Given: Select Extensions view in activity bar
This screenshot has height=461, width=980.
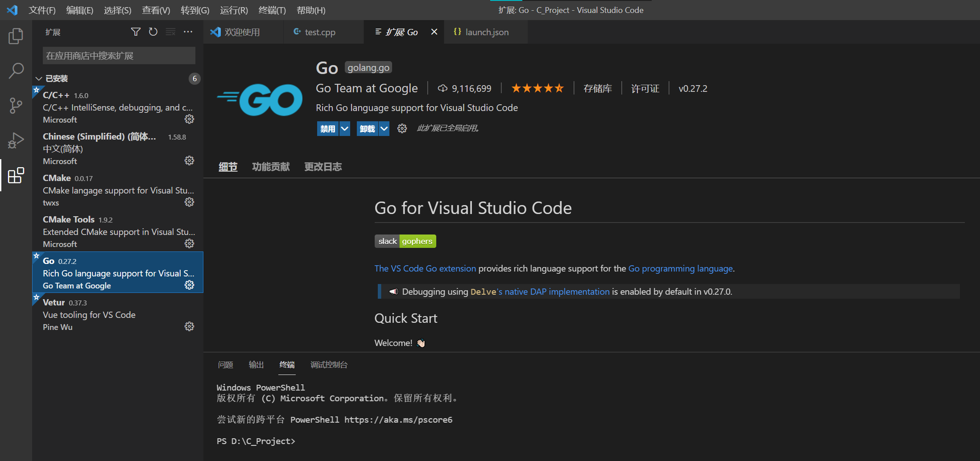Looking at the screenshot, I should click(x=16, y=175).
